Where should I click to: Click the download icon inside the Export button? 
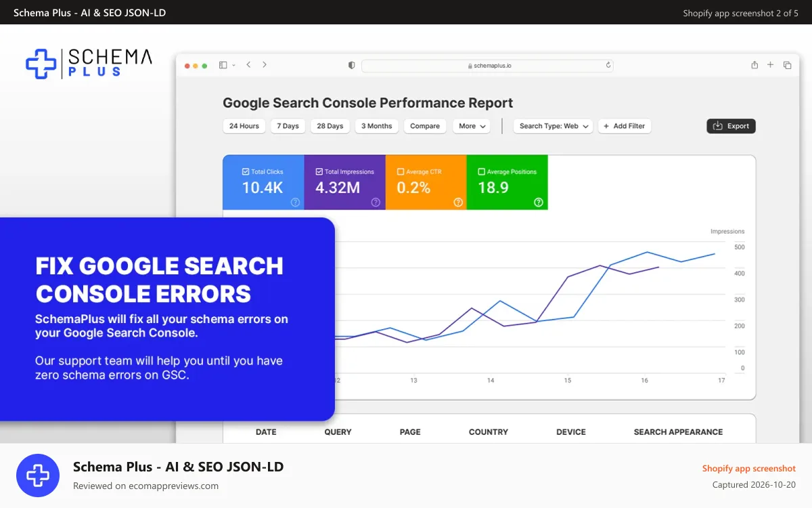click(x=718, y=126)
